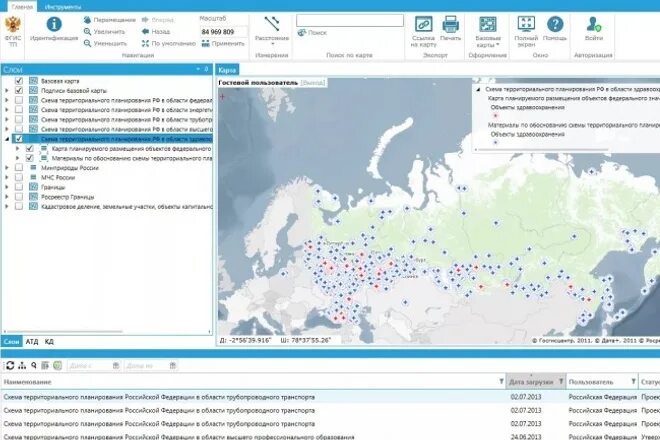The height and width of the screenshot is (440, 660).
Task: Activate the Идентификация info tool
Action: 54,24
